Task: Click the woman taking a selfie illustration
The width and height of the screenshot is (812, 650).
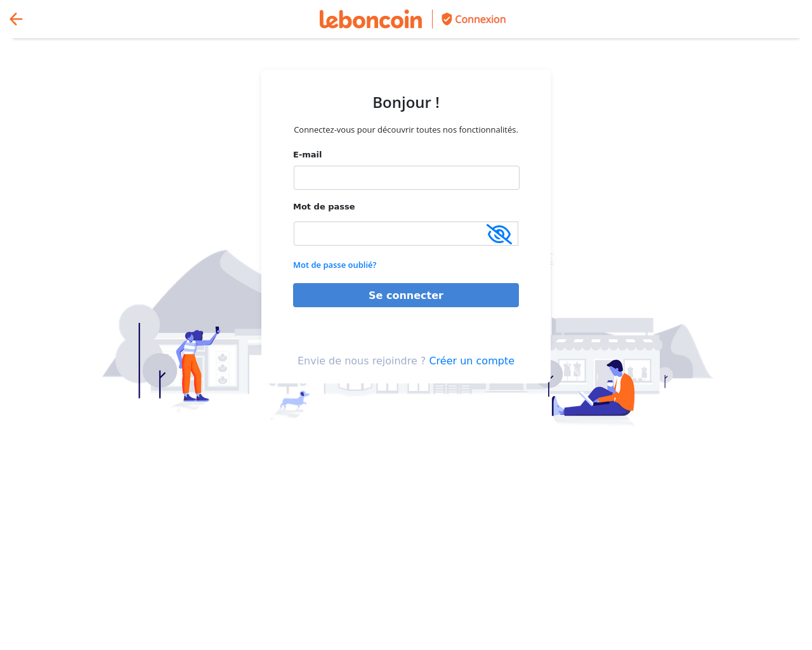Action: pyautogui.click(x=195, y=365)
